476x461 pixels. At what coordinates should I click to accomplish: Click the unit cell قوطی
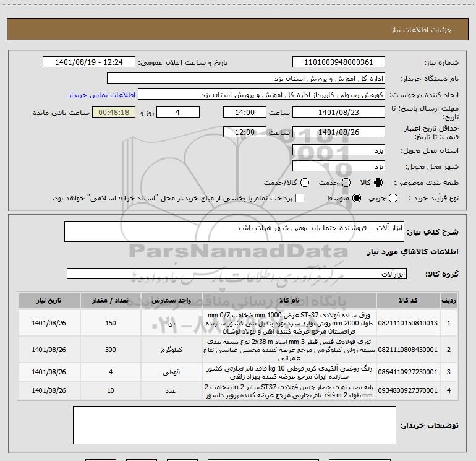coord(171,372)
